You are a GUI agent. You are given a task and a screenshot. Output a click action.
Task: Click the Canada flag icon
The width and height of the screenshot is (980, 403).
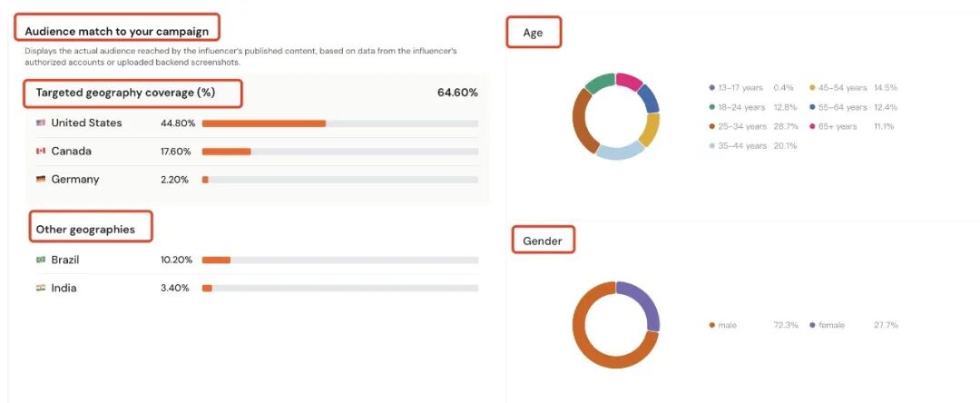click(40, 151)
